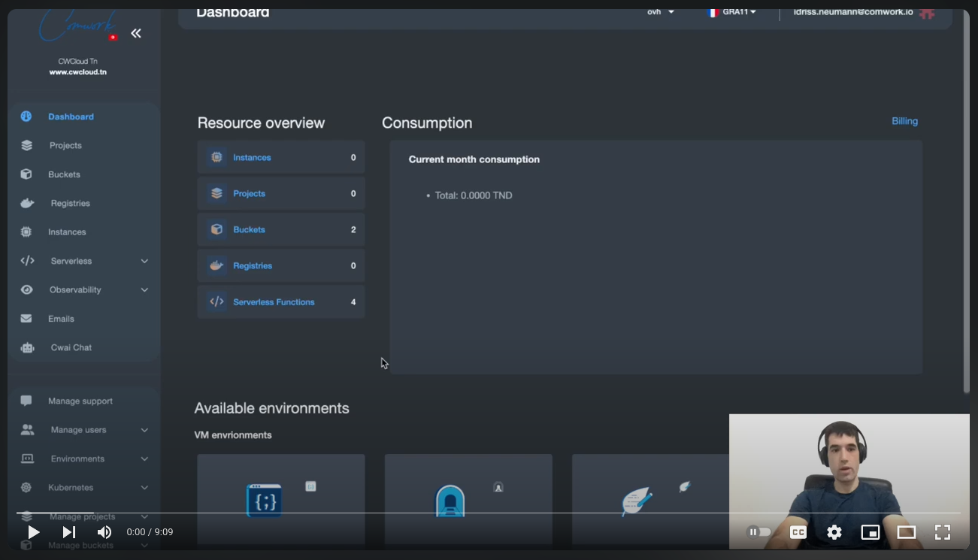This screenshot has width=978, height=560.
Task: Click the Dashboard sidebar icon
Action: pos(26,117)
